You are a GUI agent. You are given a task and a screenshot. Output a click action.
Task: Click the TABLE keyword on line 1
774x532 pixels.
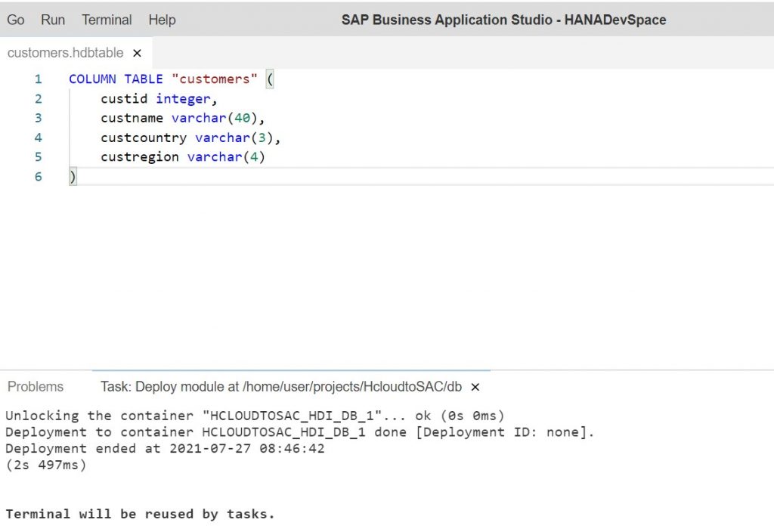[x=143, y=79]
